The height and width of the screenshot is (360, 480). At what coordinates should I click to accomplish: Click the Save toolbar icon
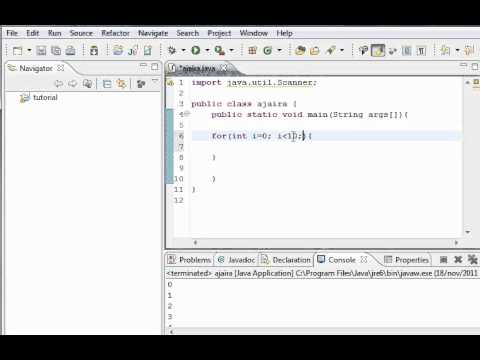point(41,51)
